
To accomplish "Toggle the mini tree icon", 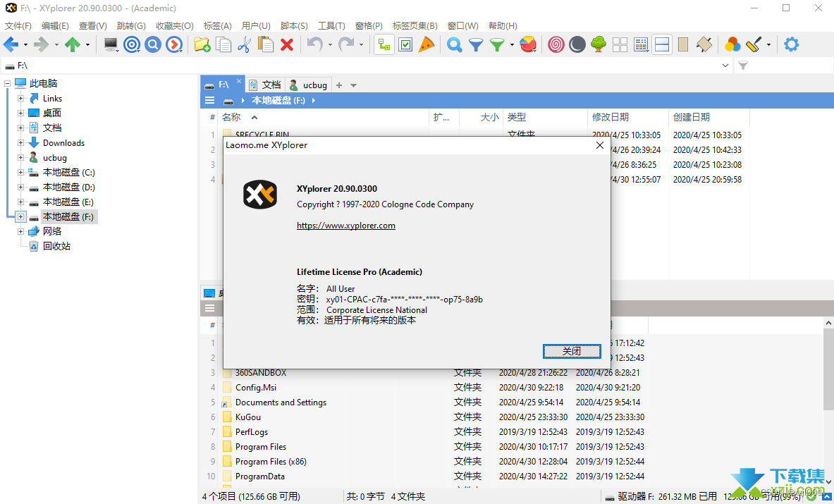I will coord(599,44).
